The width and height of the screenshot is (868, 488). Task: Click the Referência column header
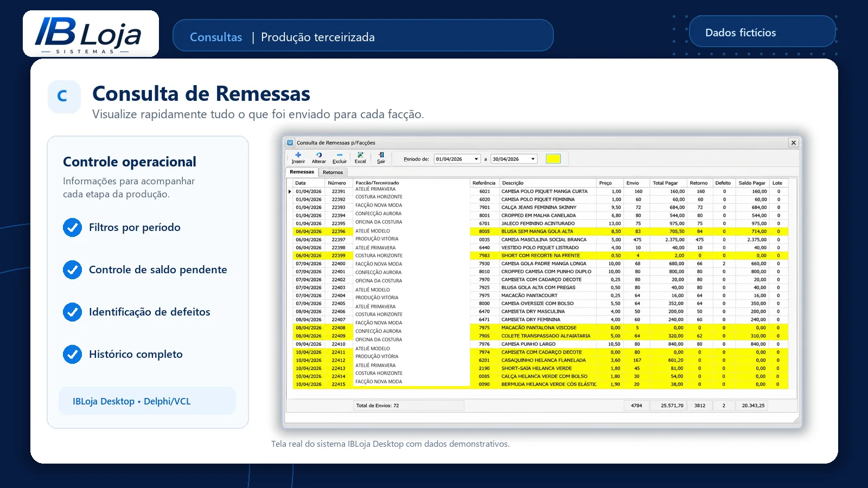click(484, 183)
